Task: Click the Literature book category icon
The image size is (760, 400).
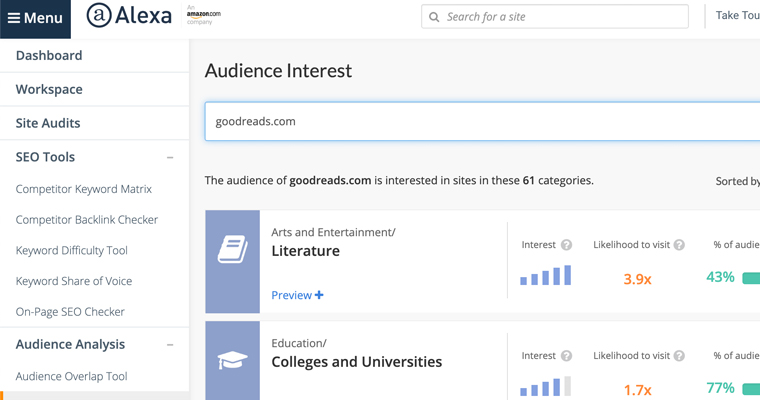Action: coord(232,250)
